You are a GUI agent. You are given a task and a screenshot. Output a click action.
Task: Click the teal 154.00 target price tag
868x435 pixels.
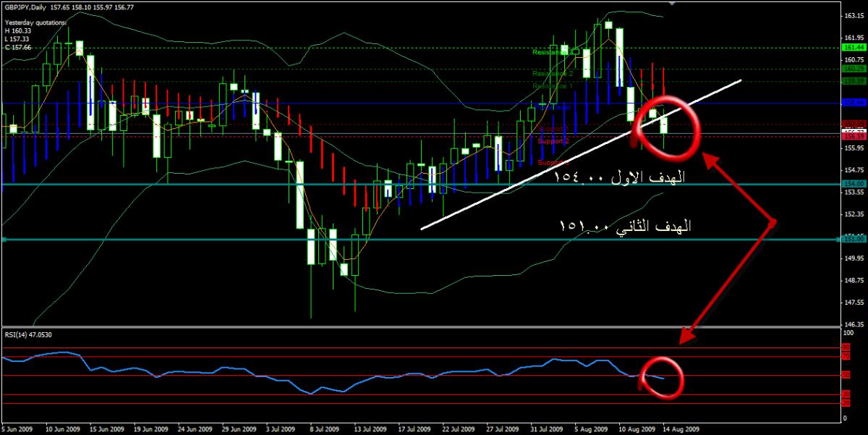tap(854, 184)
